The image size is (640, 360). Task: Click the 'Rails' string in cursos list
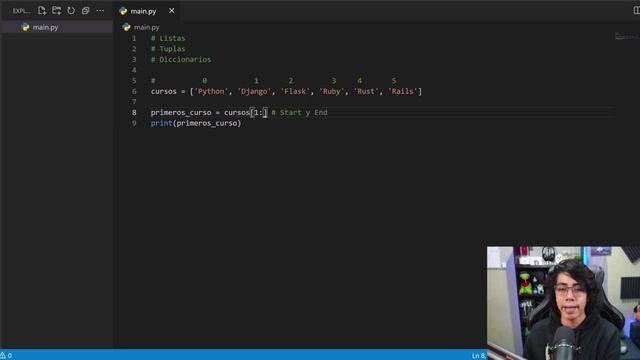pyautogui.click(x=403, y=91)
